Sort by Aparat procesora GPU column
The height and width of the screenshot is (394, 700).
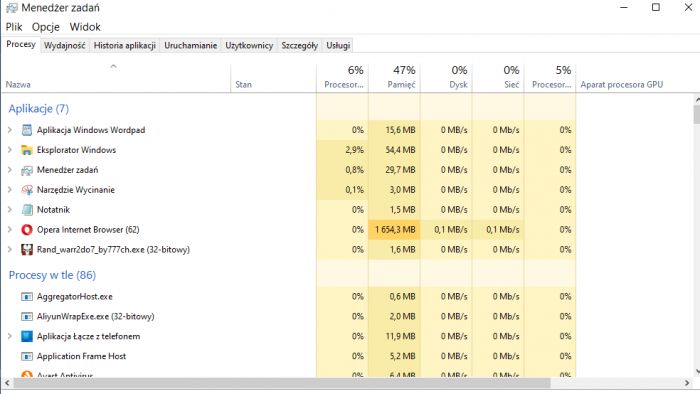click(x=634, y=78)
